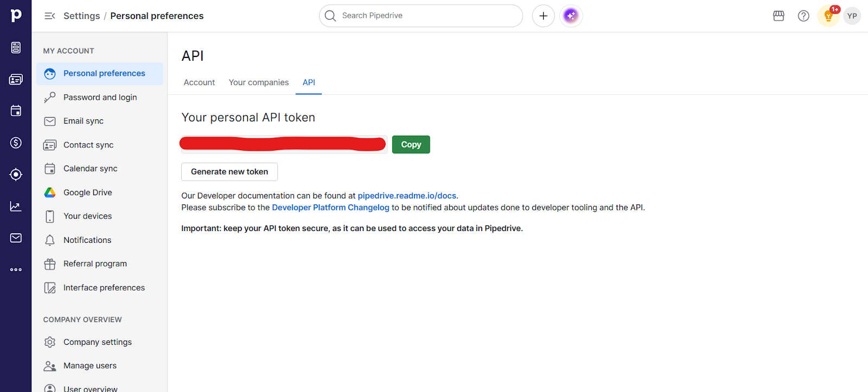
Task: Open the Developer Platform Changelog link
Action: 330,208
